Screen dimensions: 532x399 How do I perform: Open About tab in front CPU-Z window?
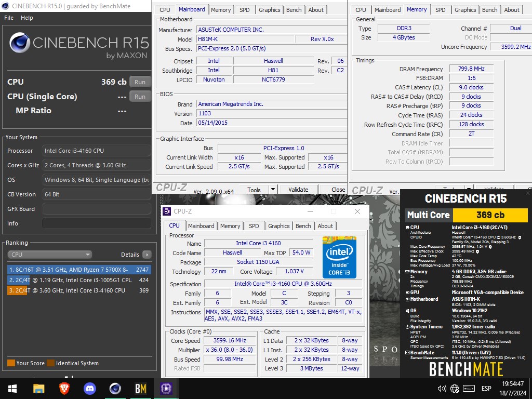(325, 226)
